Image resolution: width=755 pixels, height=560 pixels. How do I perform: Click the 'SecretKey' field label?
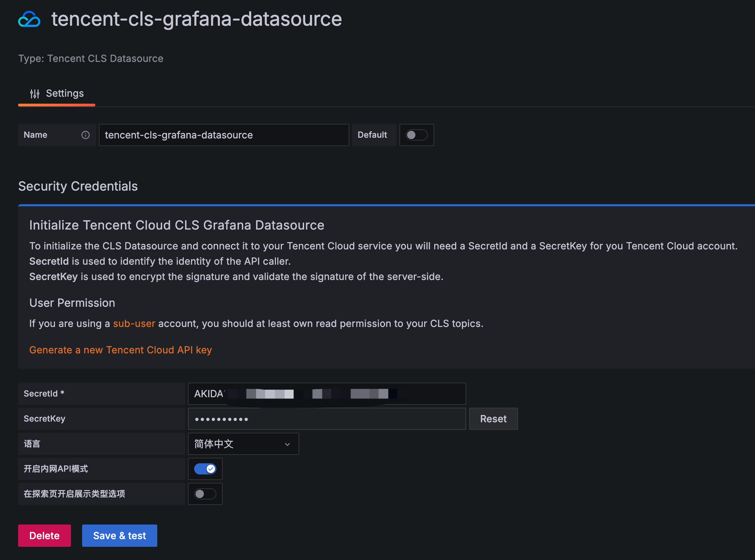(45, 419)
